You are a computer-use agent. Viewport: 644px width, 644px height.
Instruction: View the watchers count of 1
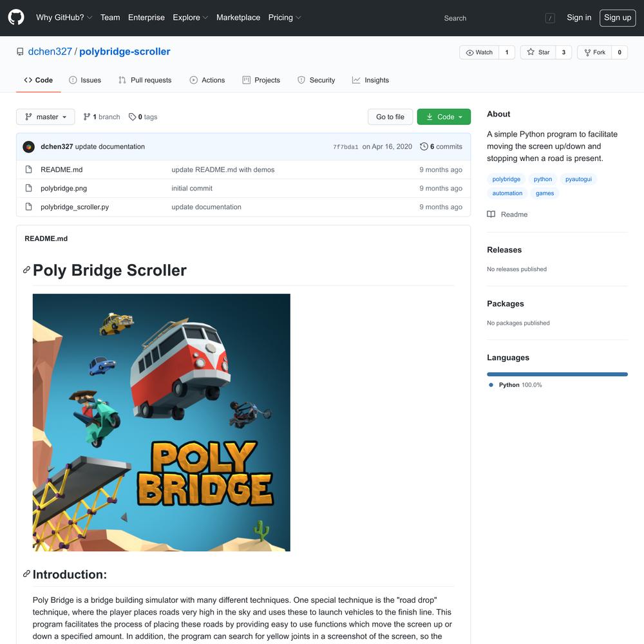pos(506,52)
